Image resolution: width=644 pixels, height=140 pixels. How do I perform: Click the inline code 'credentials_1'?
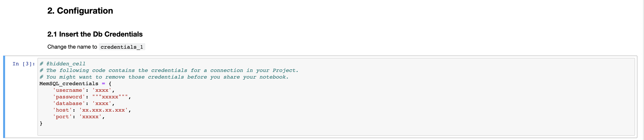pyautogui.click(x=122, y=47)
